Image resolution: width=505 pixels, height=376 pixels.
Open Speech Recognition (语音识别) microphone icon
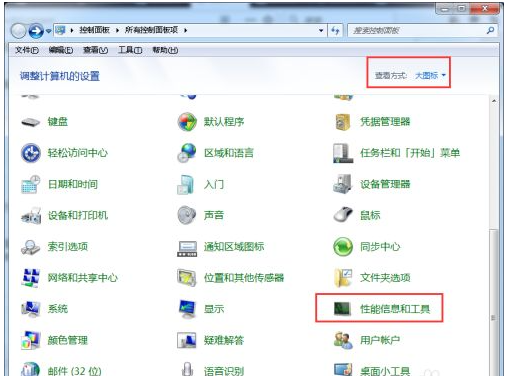(187, 369)
